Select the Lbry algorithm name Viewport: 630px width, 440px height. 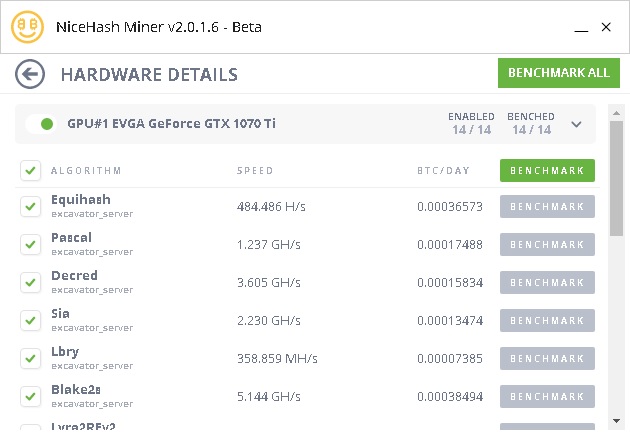(x=65, y=352)
